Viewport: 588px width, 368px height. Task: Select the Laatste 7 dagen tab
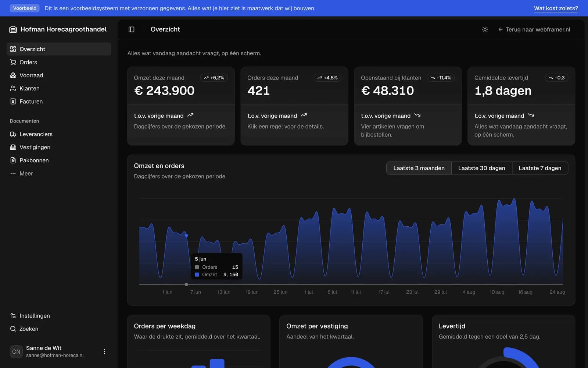pos(540,168)
